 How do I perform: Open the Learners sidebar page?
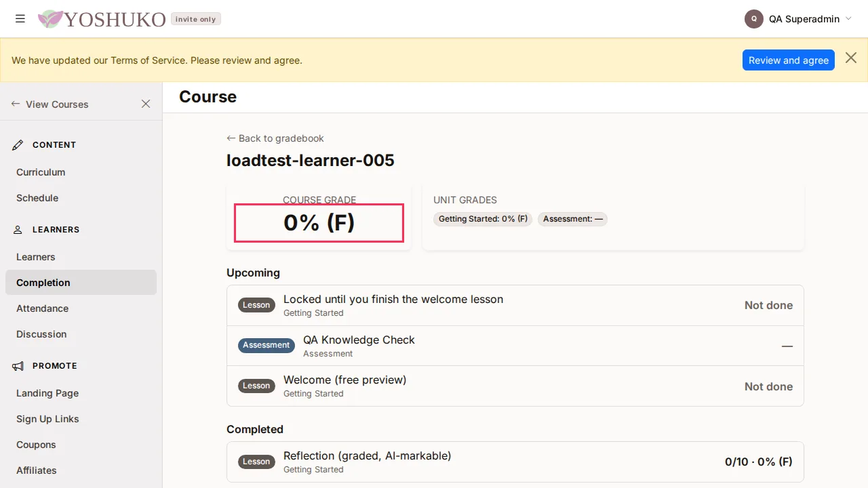81,257
